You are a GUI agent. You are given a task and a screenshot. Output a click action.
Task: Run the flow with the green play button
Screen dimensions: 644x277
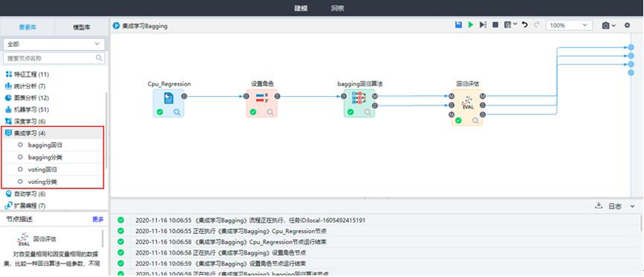471,25
